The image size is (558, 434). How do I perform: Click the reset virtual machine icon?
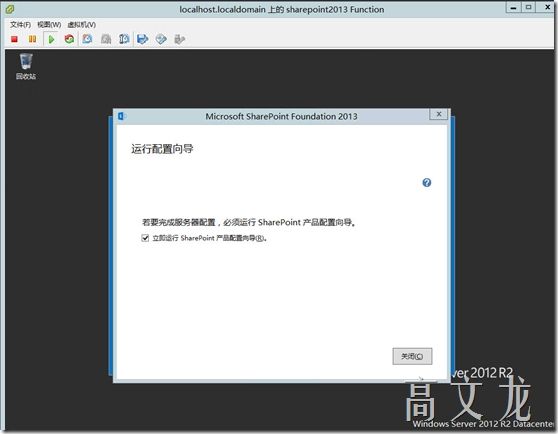pos(69,39)
